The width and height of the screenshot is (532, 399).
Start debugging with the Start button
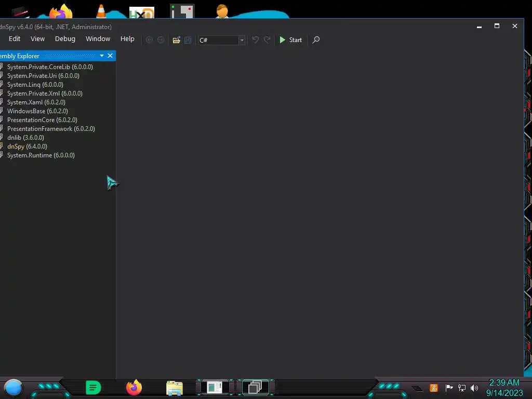click(291, 40)
